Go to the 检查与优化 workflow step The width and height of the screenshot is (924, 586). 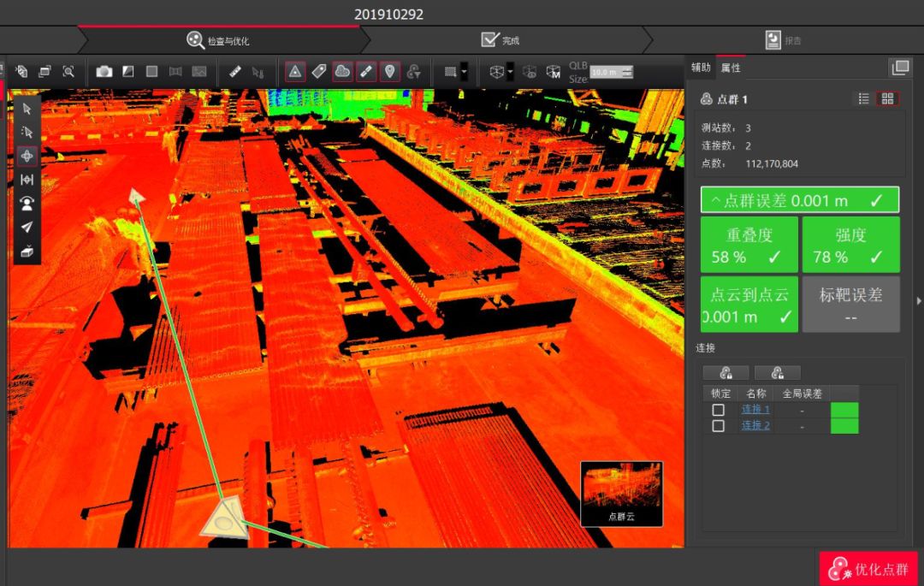[218, 40]
